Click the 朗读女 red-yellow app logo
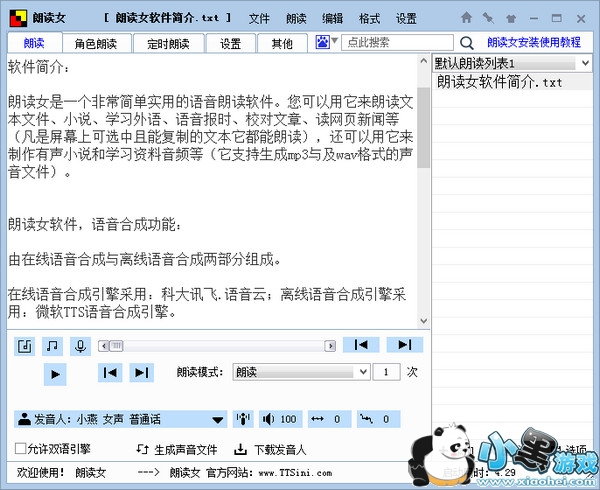Image resolution: width=600 pixels, height=490 pixels. 18,18
